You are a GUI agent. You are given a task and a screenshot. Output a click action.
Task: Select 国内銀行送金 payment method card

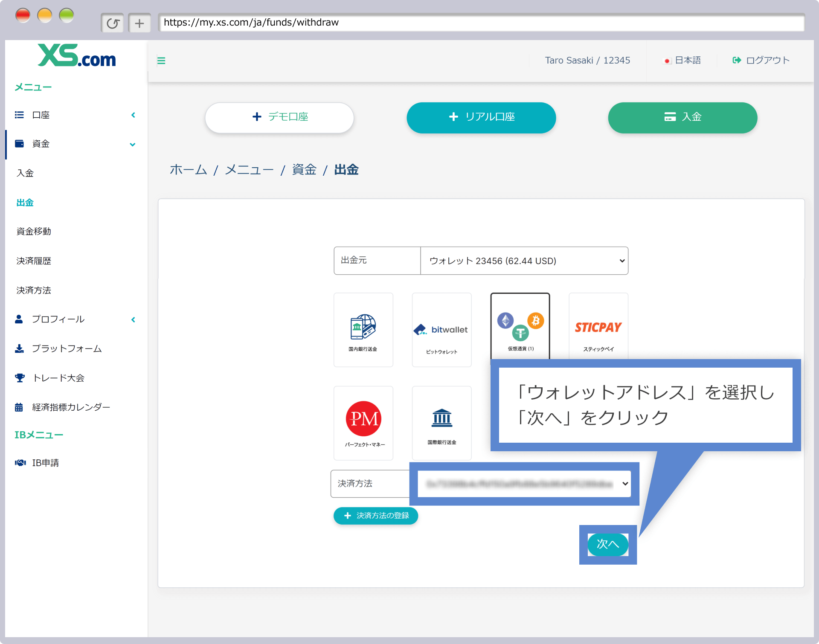click(363, 330)
